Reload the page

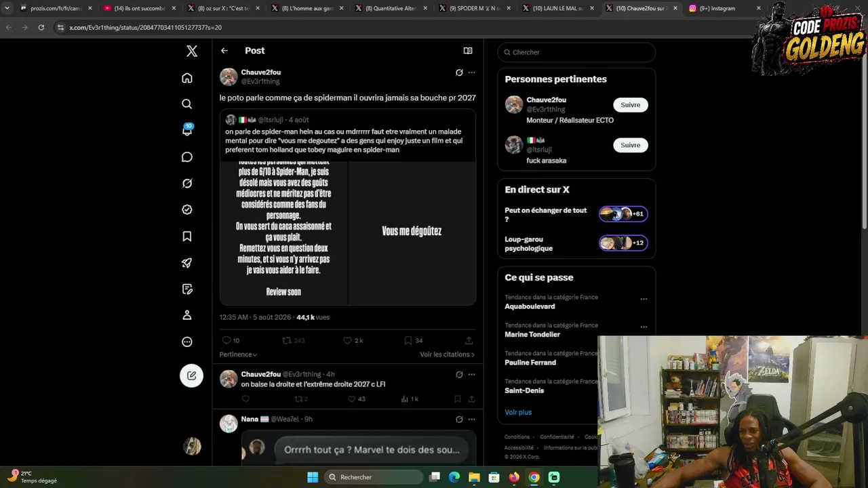41,27
